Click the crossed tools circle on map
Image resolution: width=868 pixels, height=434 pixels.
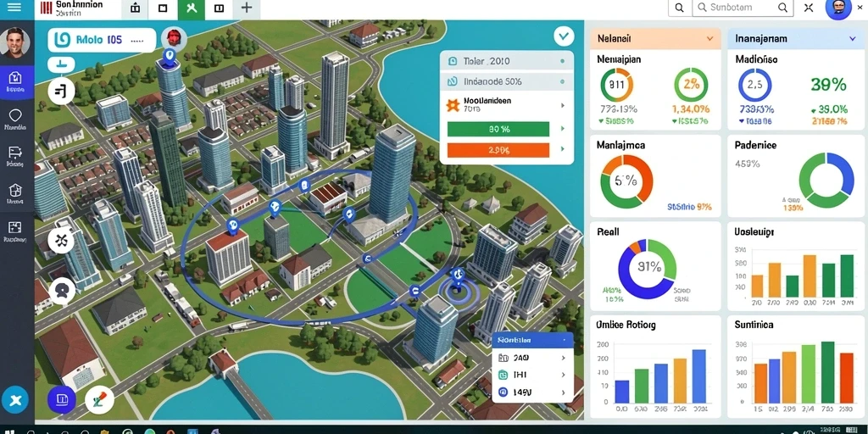click(x=61, y=240)
